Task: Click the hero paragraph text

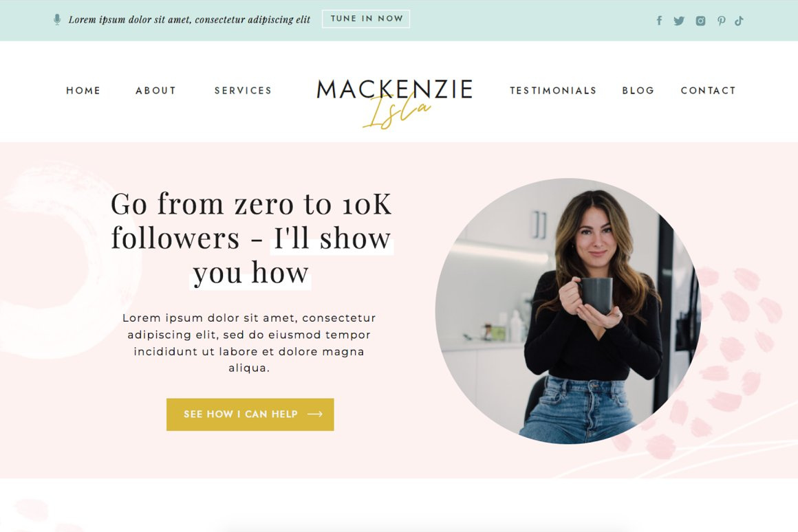Action: [249, 343]
